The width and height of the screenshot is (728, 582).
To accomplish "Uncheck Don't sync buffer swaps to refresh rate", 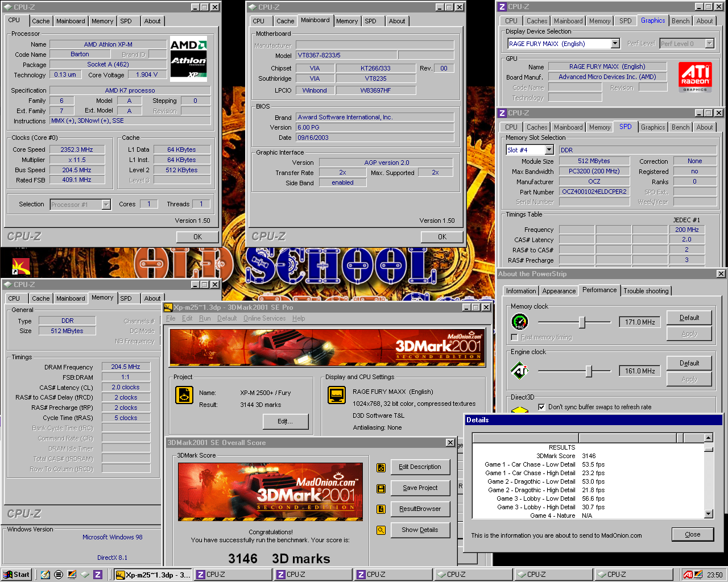I will pyautogui.click(x=541, y=407).
